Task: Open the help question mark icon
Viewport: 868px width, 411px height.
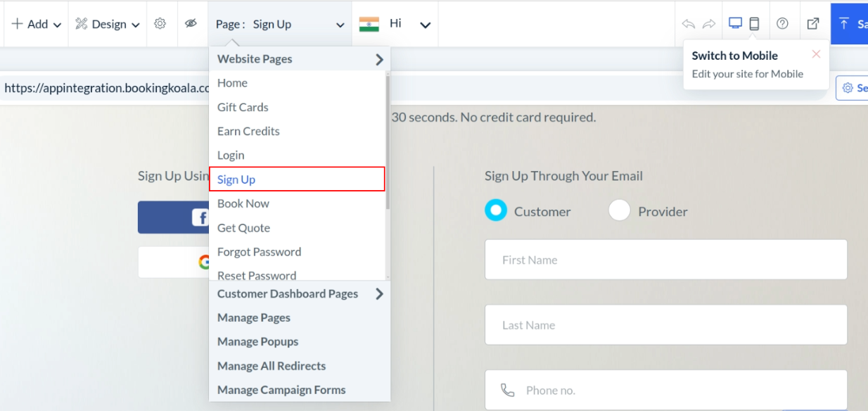Action: pyautogui.click(x=782, y=23)
